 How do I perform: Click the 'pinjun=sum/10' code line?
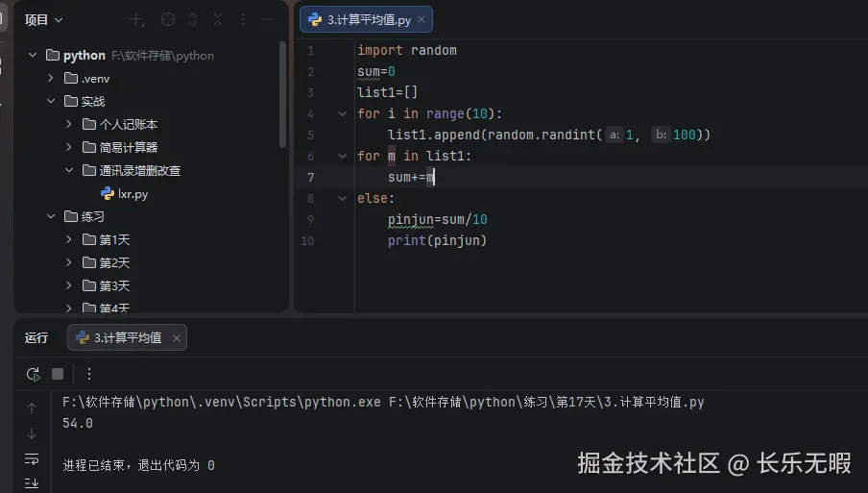pos(437,219)
